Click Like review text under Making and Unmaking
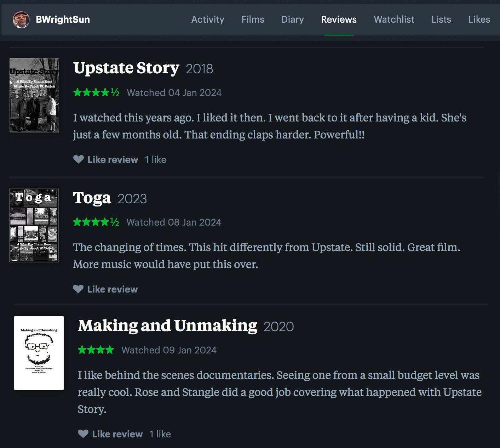 click(x=117, y=434)
